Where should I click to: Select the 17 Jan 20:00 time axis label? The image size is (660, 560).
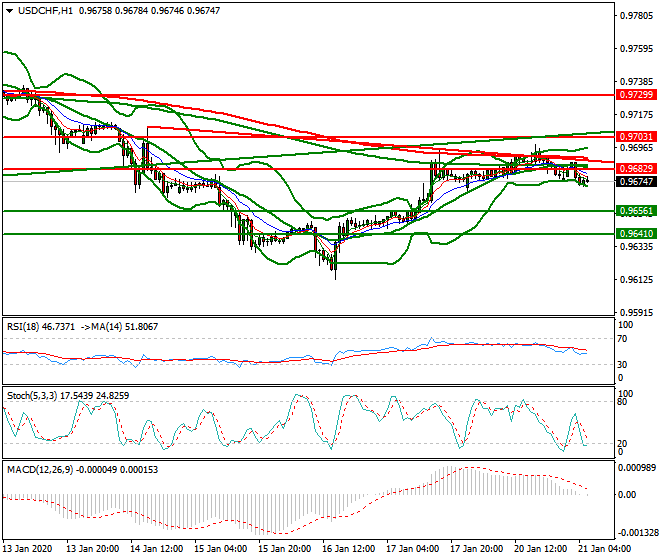pyautogui.click(x=476, y=549)
